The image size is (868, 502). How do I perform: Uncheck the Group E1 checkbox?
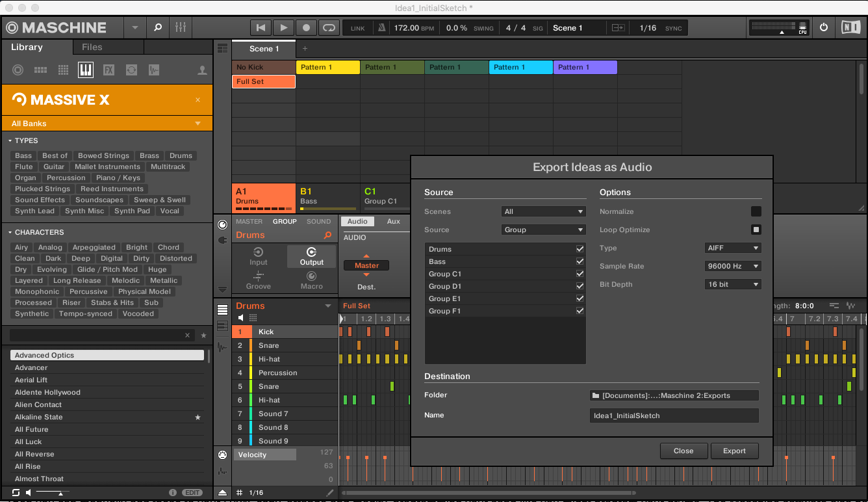pyautogui.click(x=580, y=298)
